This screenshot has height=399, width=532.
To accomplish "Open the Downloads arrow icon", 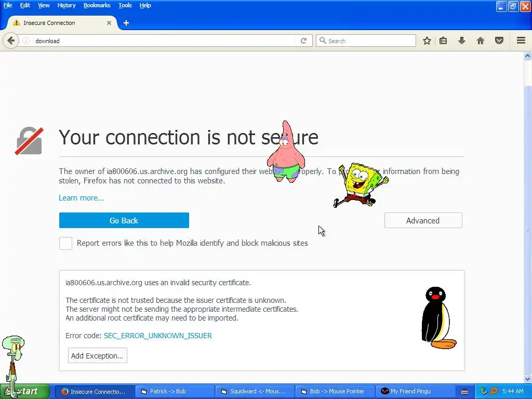I will click(x=462, y=41).
